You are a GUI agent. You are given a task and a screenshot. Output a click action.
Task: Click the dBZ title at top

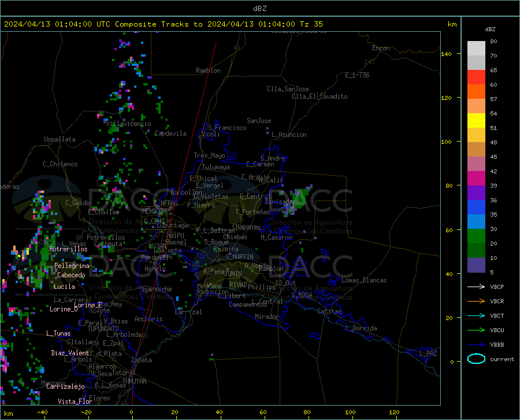click(259, 9)
